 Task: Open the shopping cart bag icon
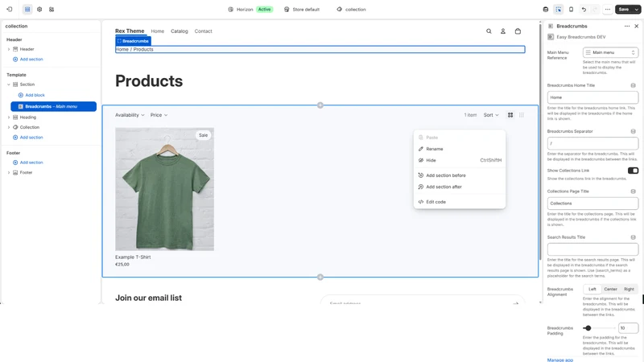coord(518,31)
